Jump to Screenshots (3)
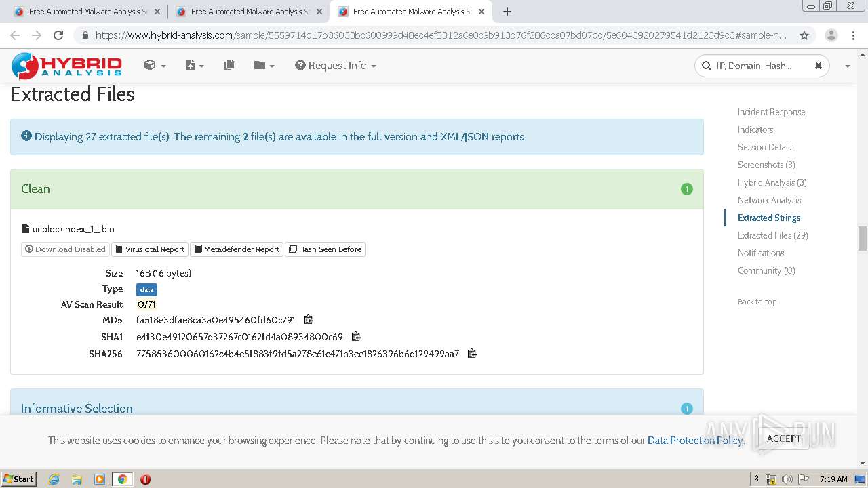 [x=766, y=165]
